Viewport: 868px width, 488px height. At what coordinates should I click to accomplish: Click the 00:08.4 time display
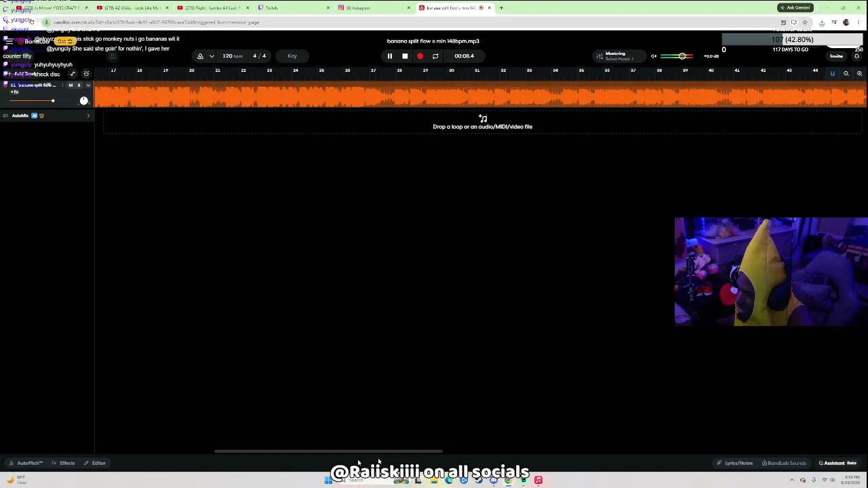click(x=464, y=56)
